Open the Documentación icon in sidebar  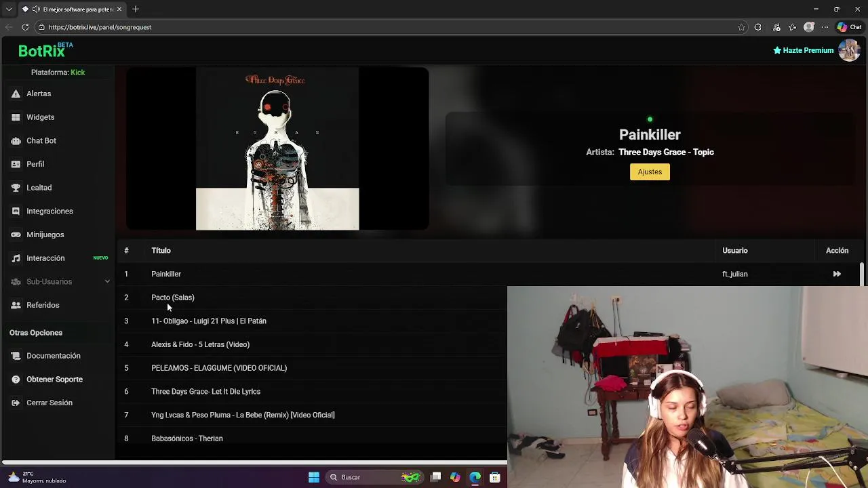point(16,356)
